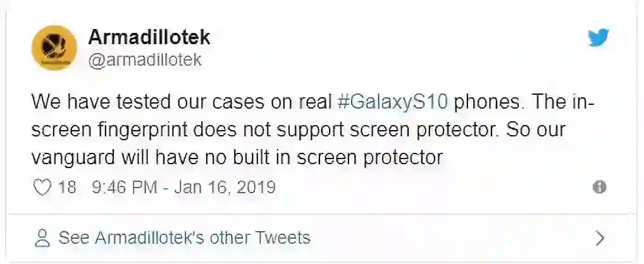This screenshot has width=644, height=264.
Task: Click the words 'phones. The in-' after the hashtag
Action: tap(524, 102)
